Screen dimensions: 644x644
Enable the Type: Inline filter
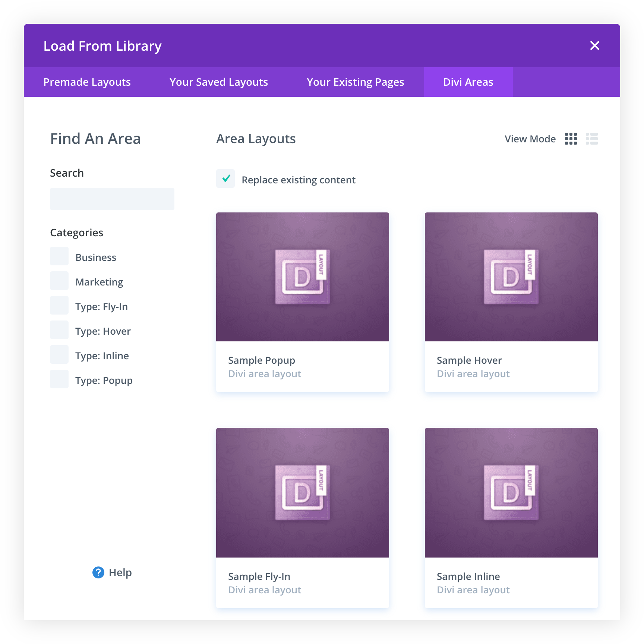coord(59,354)
